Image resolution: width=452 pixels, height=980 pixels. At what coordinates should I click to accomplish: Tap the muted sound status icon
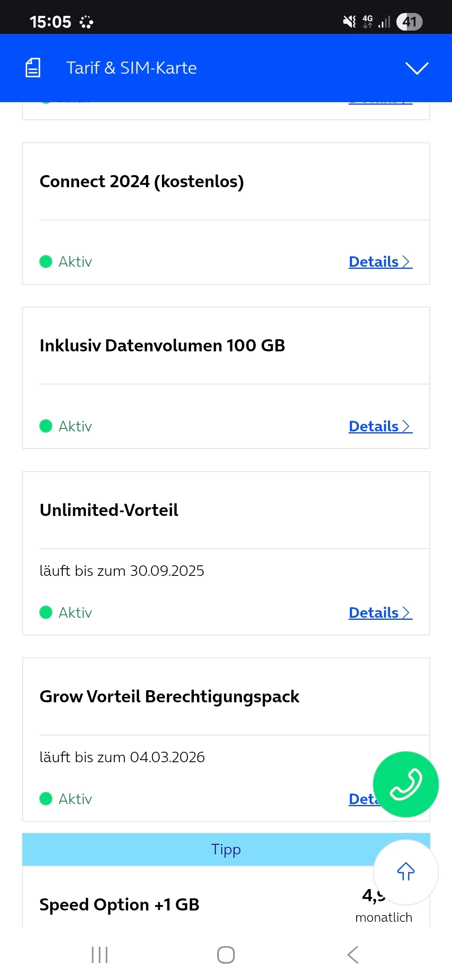click(349, 22)
